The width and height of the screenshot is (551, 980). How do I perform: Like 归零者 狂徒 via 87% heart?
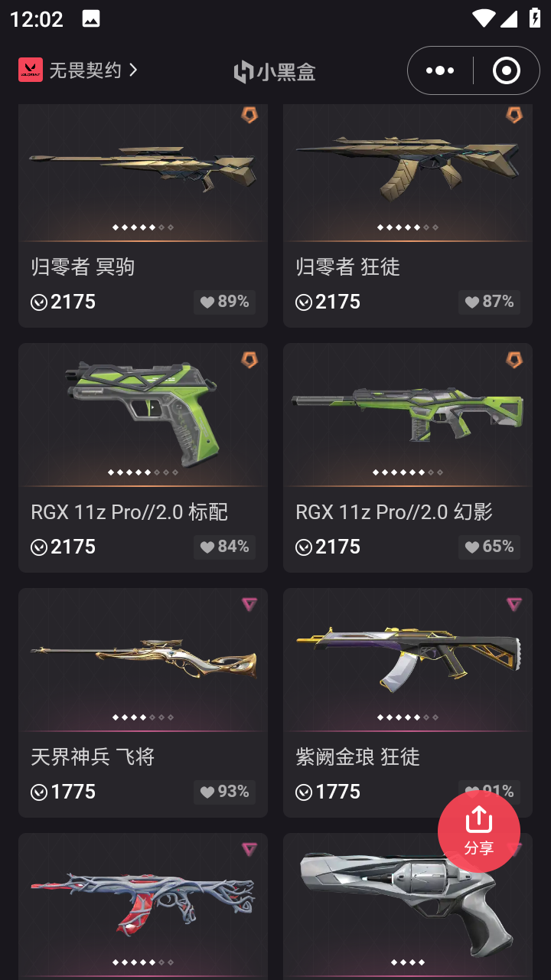489,302
